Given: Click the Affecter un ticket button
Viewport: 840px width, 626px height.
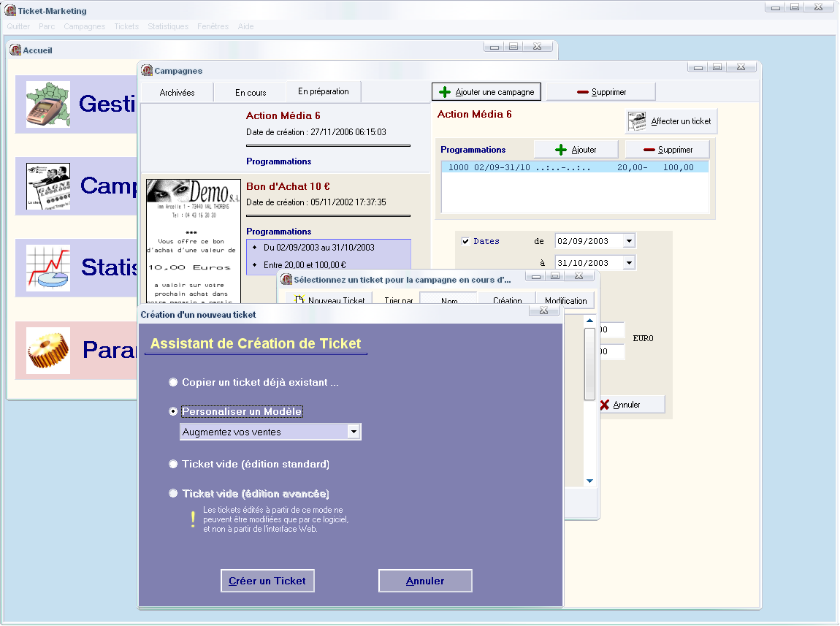Looking at the screenshot, I should (x=671, y=121).
